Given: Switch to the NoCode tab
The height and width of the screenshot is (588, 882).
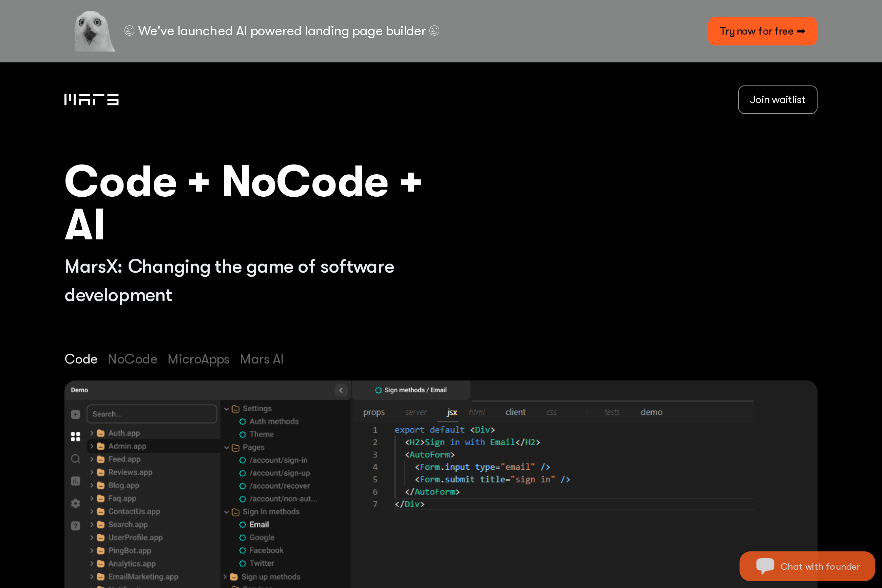Looking at the screenshot, I should tap(132, 359).
